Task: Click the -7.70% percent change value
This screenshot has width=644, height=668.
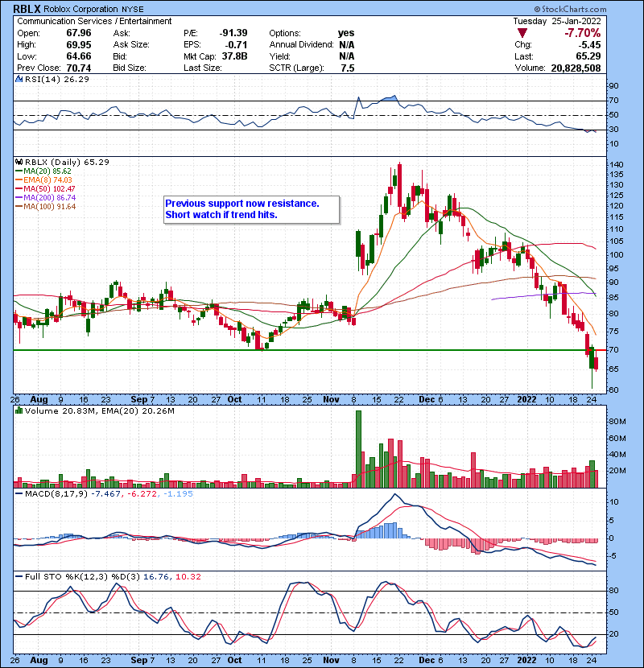Action: pyautogui.click(x=582, y=33)
